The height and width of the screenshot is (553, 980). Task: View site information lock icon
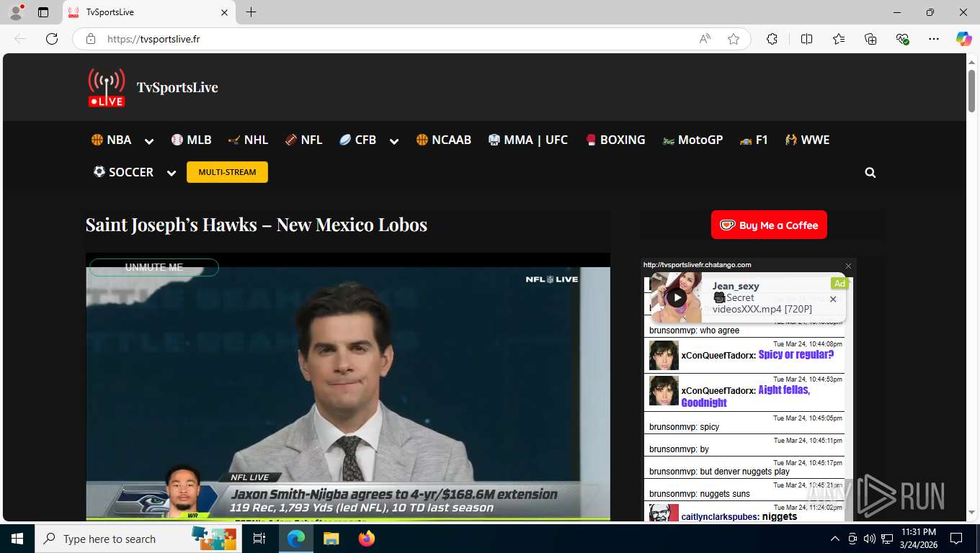[x=91, y=39]
